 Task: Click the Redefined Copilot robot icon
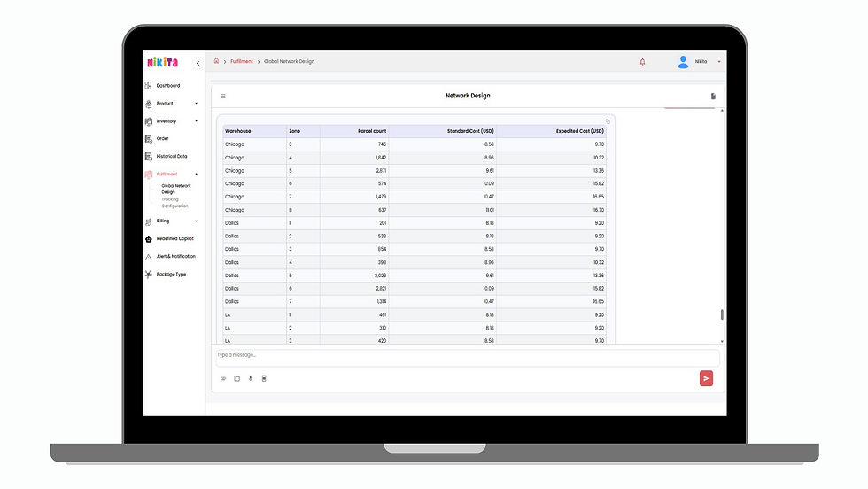click(149, 238)
